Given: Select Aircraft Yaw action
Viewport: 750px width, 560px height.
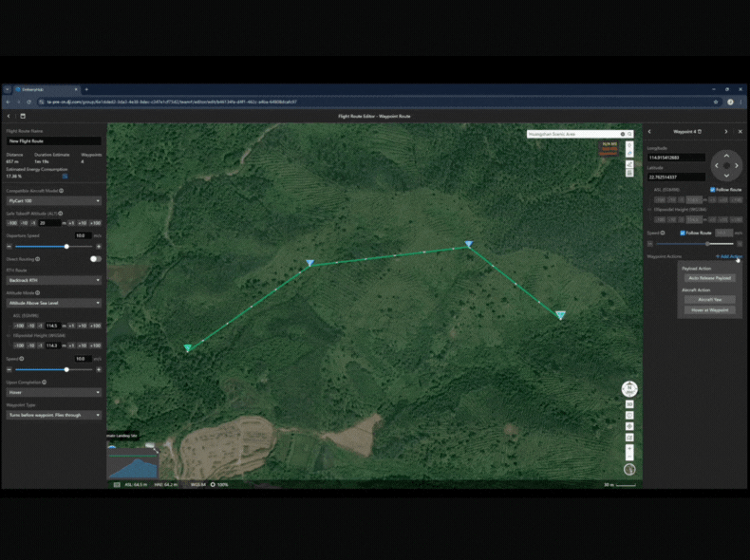Looking at the screenshot, I should (x=710, y=299).
